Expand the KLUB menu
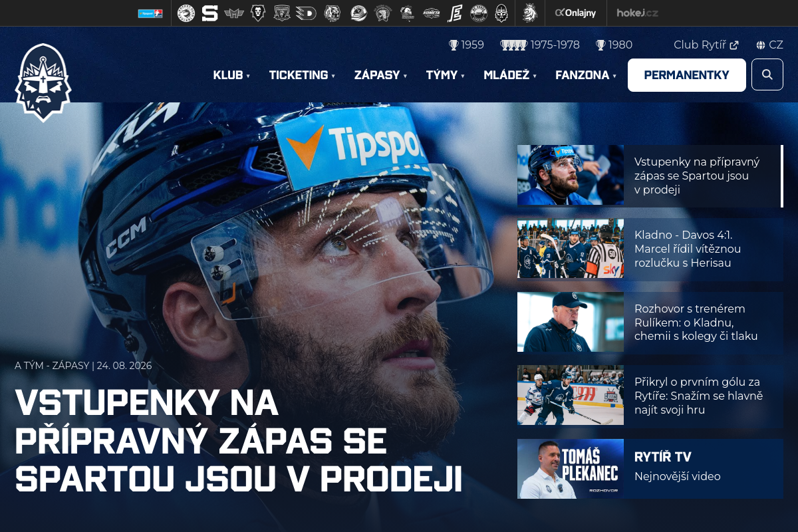 click(x=231, y=75)
